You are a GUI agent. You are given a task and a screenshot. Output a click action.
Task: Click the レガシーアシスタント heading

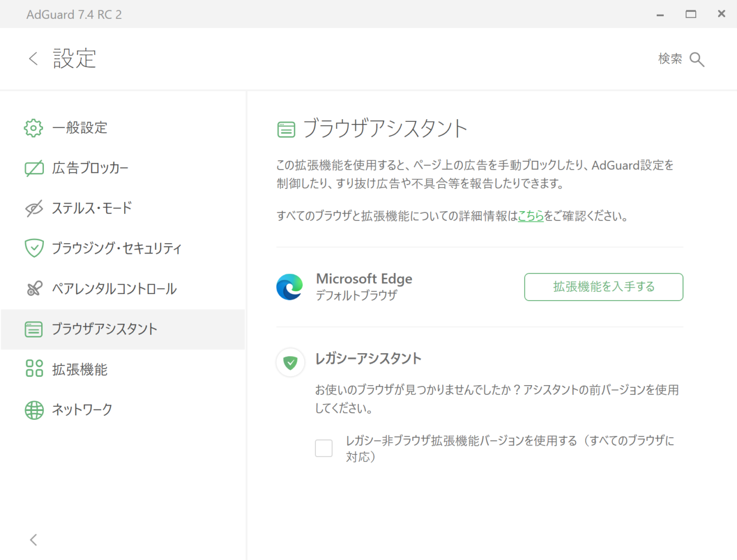pos(368,359)
